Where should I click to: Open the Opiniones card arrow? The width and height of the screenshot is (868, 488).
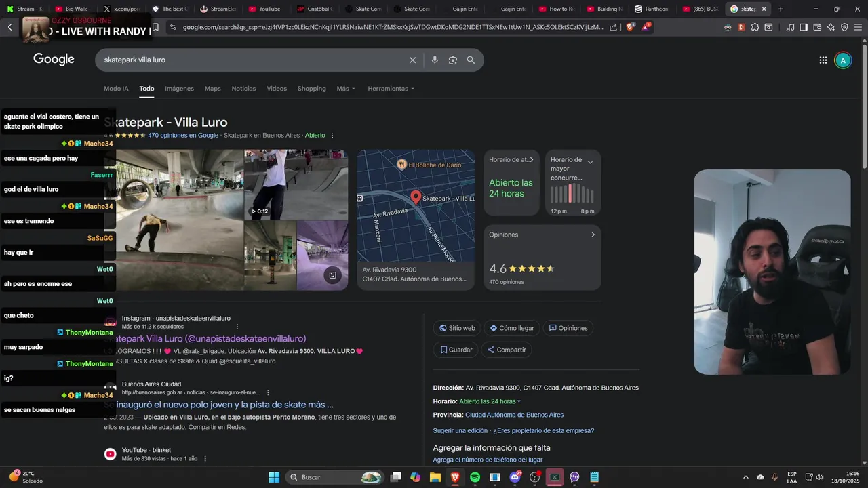pyautogui.click(x=593, y=235)
